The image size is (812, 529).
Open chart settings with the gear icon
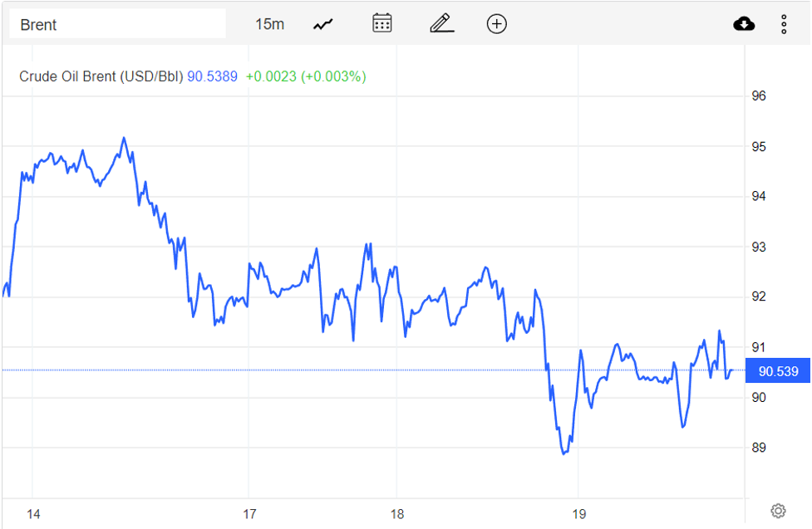coord(778,510)
